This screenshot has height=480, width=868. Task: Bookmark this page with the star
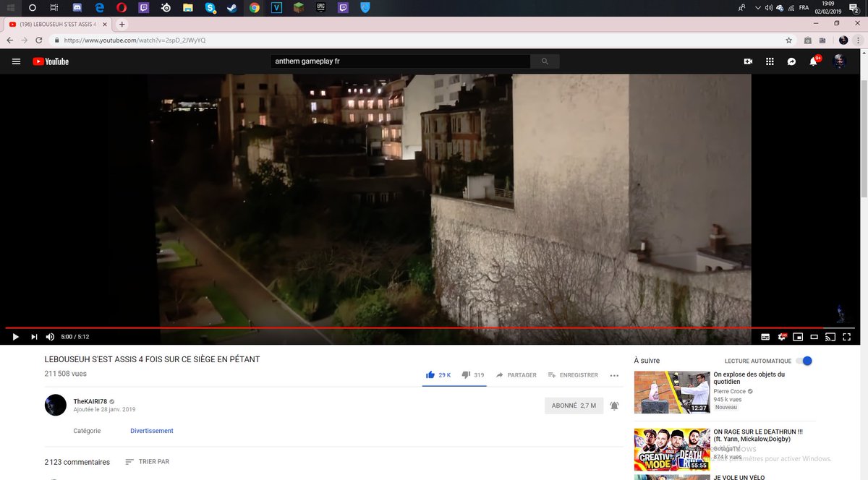(789, 40)
